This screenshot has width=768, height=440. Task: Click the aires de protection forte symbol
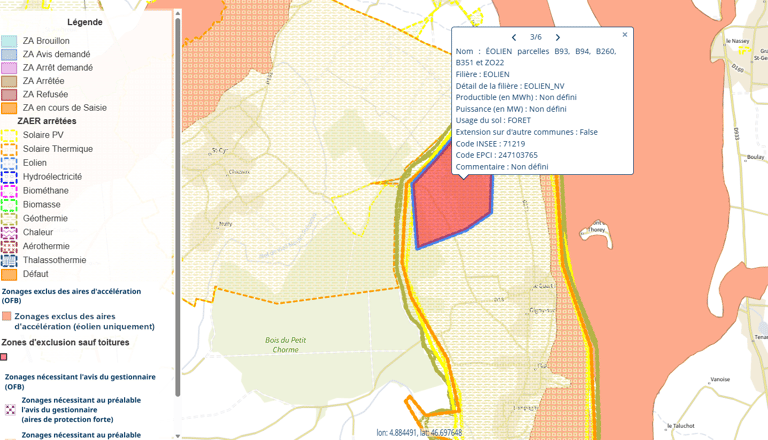(x=10, y=410)
